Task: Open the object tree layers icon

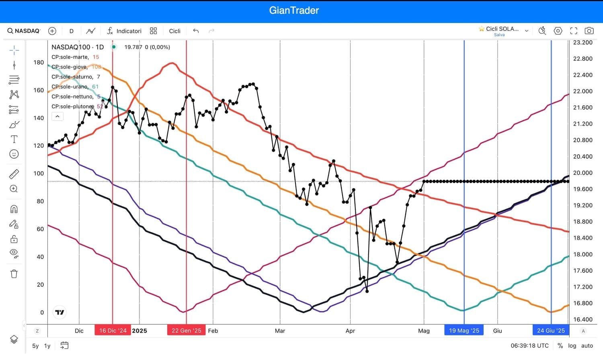Action: pyautogui.click(x=14, y=339)
